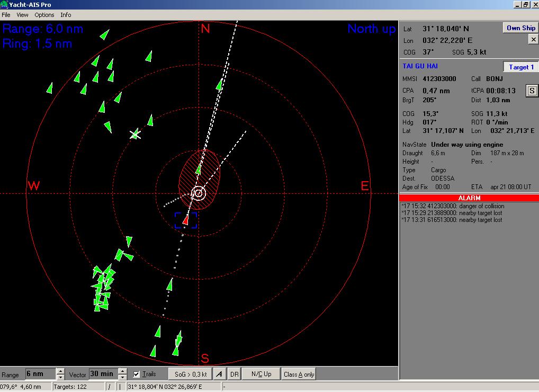The height and width of the screenshot is (392, 539).
Task: Increase the Range value with up arrow
Action: [60, 371]
